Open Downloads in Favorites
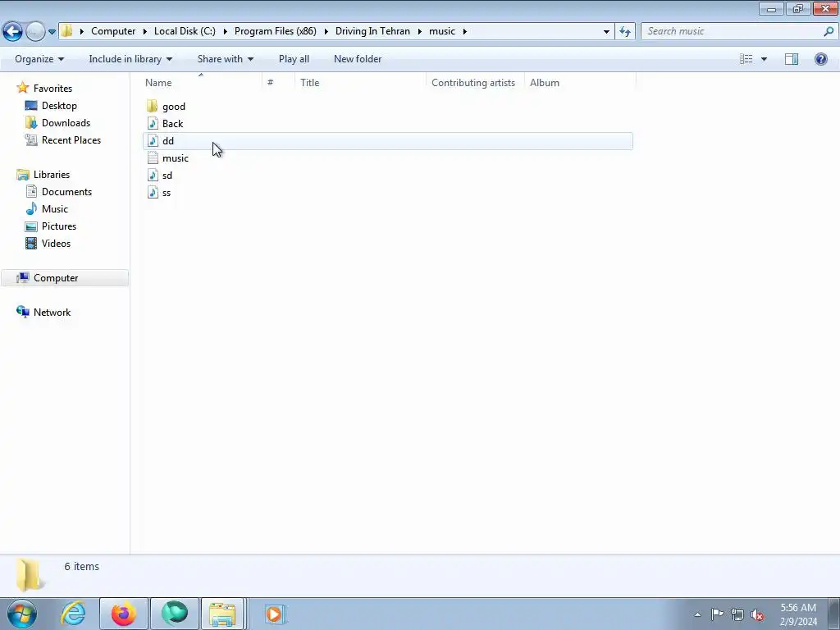The width and height of the screenshot is (840, 630). tap(66, 123)
